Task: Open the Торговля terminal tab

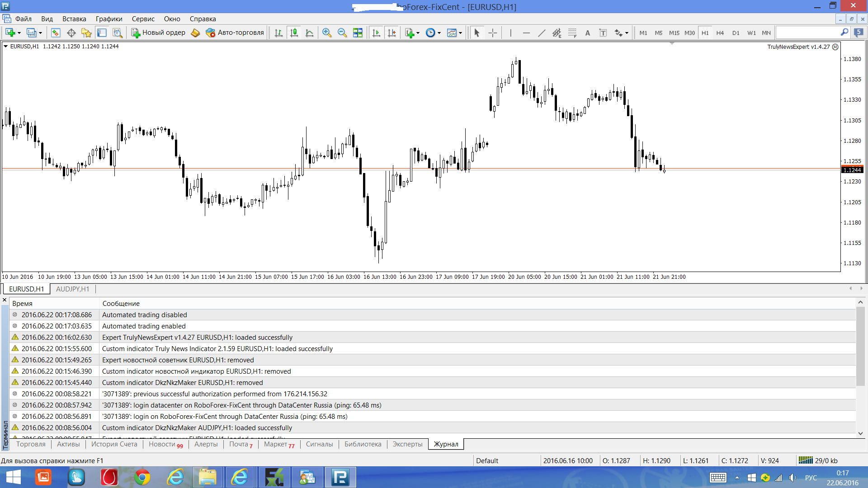Action: click(x=31, y=444)
